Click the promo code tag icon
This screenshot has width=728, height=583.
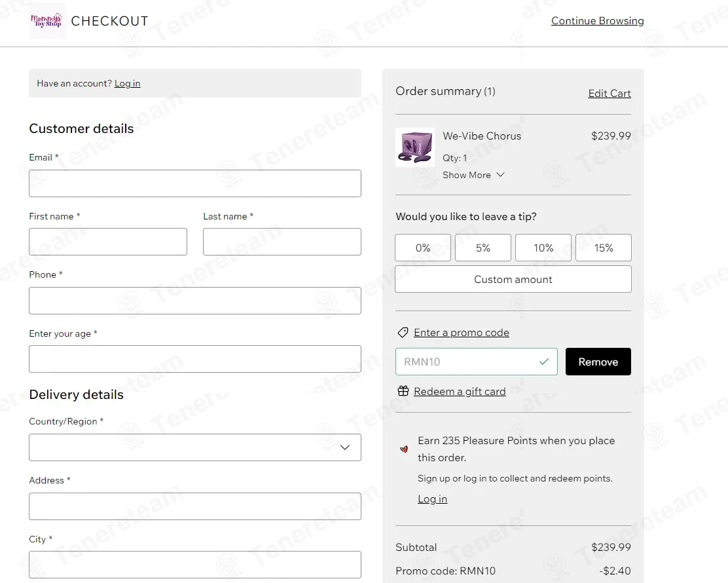coord(403,333)
